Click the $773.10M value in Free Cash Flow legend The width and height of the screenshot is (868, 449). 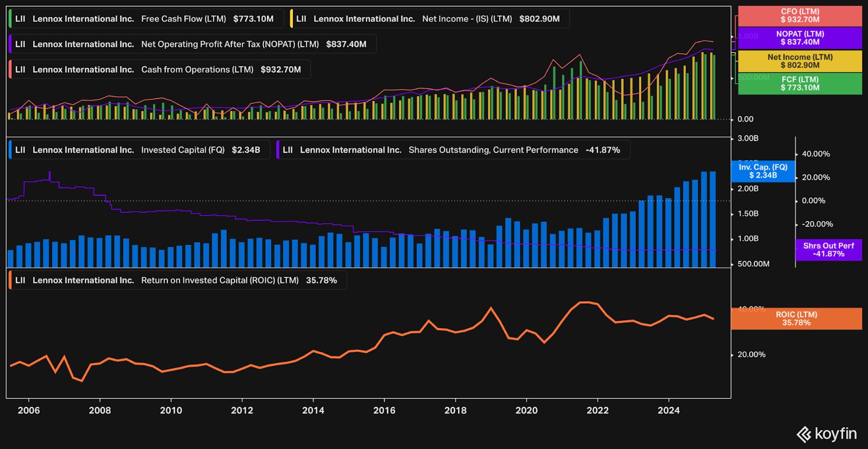[x=253, y=18]
